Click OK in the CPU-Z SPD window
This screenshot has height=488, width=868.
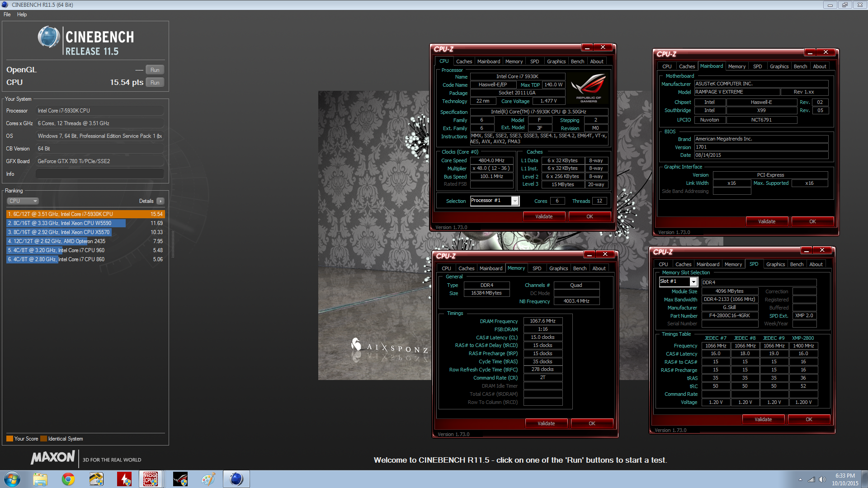pos(809,419)
